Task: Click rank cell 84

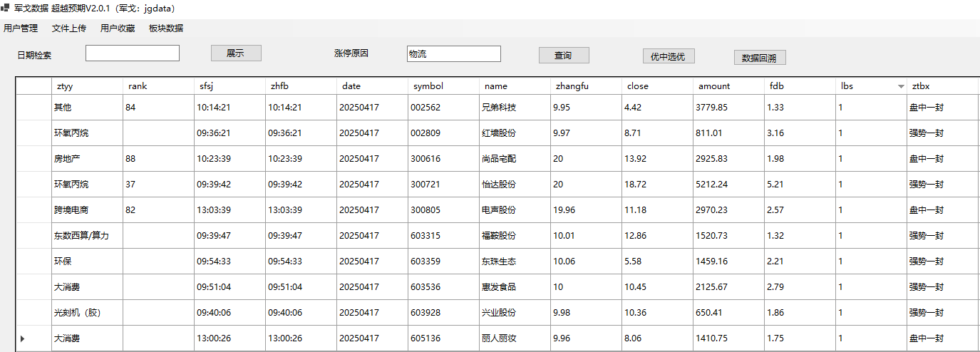Action: tap(158, 108)
